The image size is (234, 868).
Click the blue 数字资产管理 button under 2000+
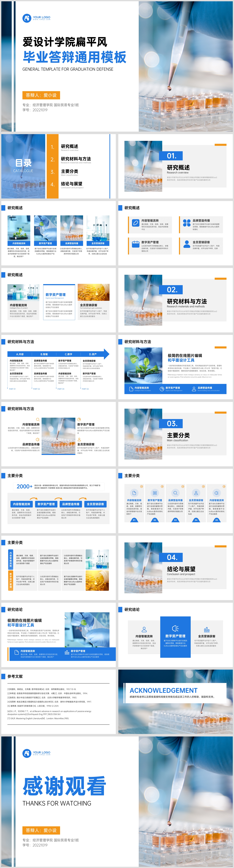[x=46, y=504]
